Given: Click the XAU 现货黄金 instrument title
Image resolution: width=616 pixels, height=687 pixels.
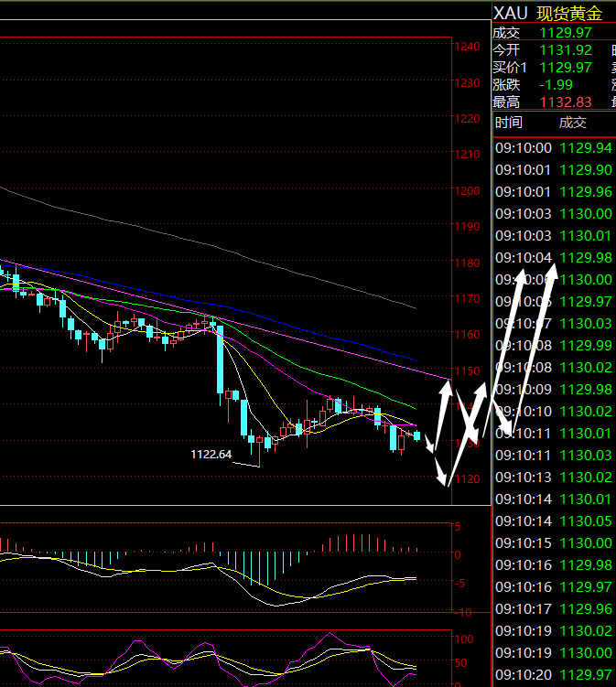Looking at the screenshot, I should 547,14.
